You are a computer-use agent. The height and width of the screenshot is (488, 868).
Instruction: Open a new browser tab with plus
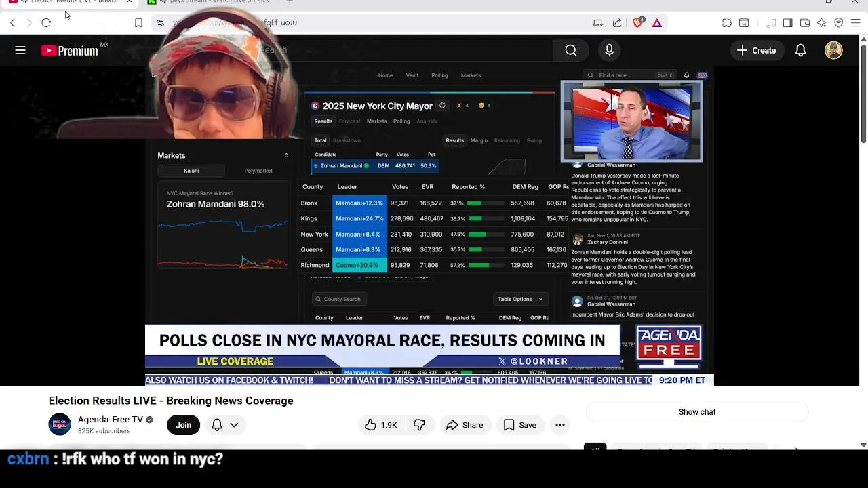pos(290,2)
